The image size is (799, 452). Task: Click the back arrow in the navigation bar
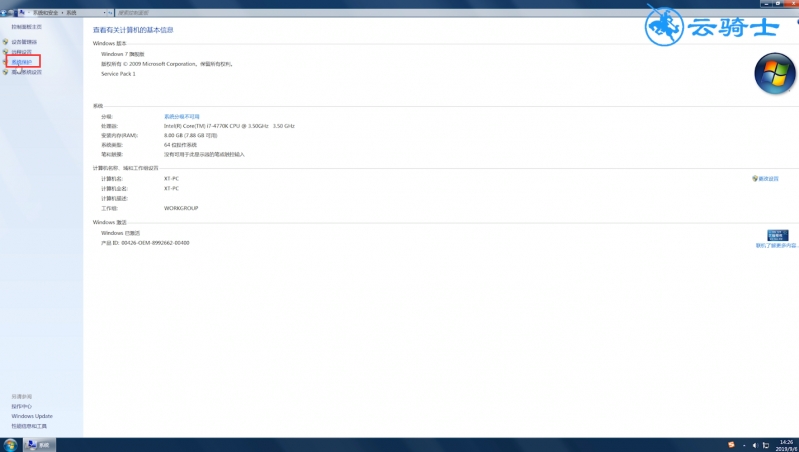4,12
